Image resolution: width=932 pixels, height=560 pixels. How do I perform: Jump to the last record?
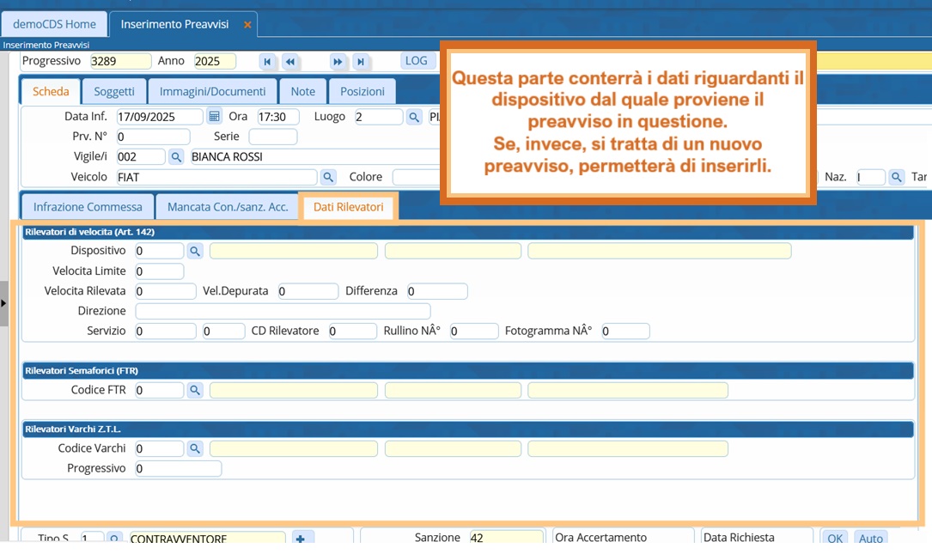(361, 62)
